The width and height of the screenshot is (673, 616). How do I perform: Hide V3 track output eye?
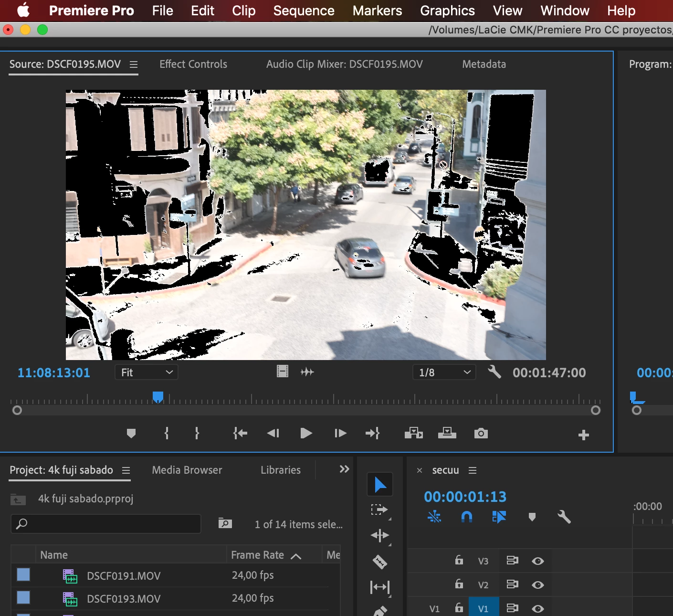538,561
